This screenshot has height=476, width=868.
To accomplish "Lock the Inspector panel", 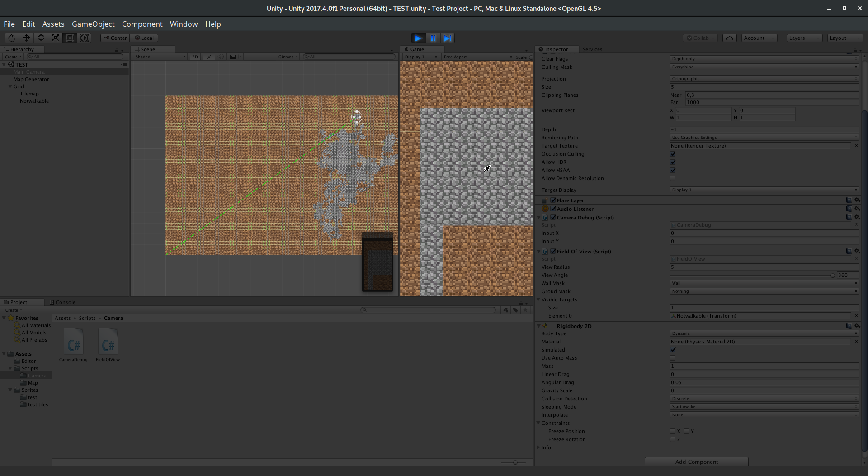I will coord(855,50).
